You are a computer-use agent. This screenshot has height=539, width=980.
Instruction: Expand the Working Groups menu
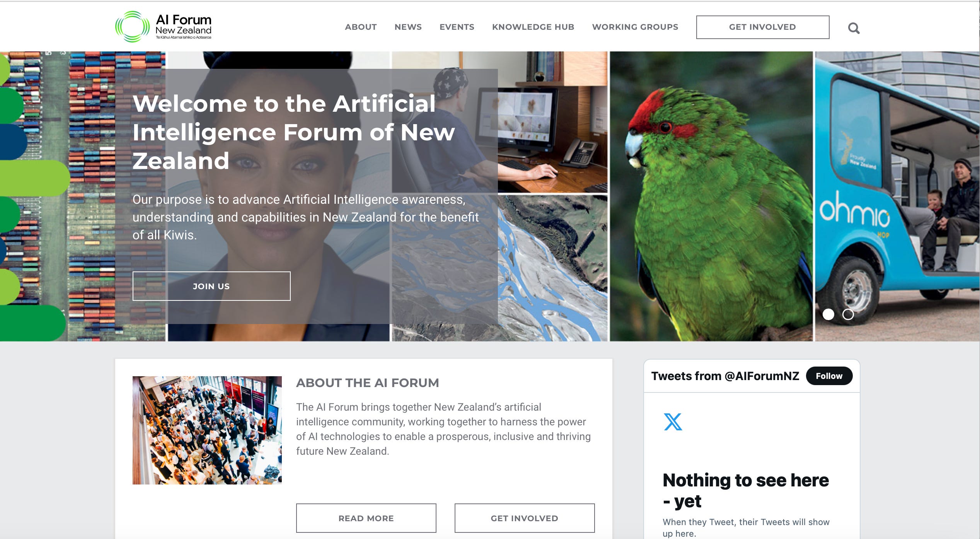(x=635, y=27)
